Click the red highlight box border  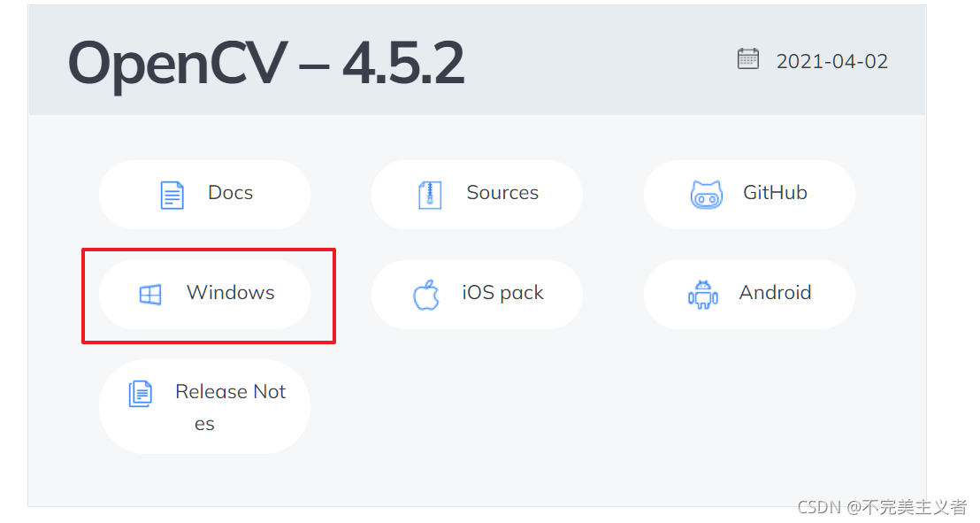[208, 250]
